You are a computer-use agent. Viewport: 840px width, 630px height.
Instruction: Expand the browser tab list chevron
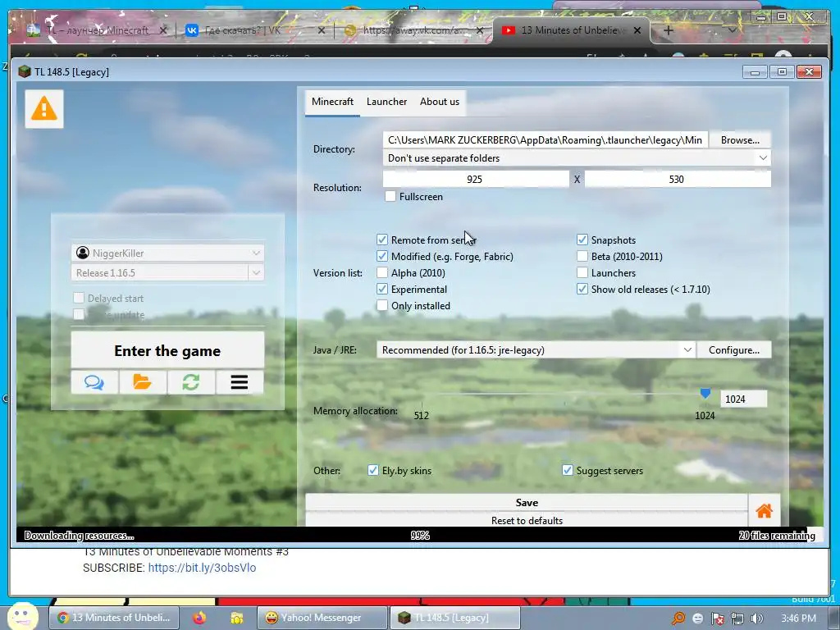(x=732, y=30)
